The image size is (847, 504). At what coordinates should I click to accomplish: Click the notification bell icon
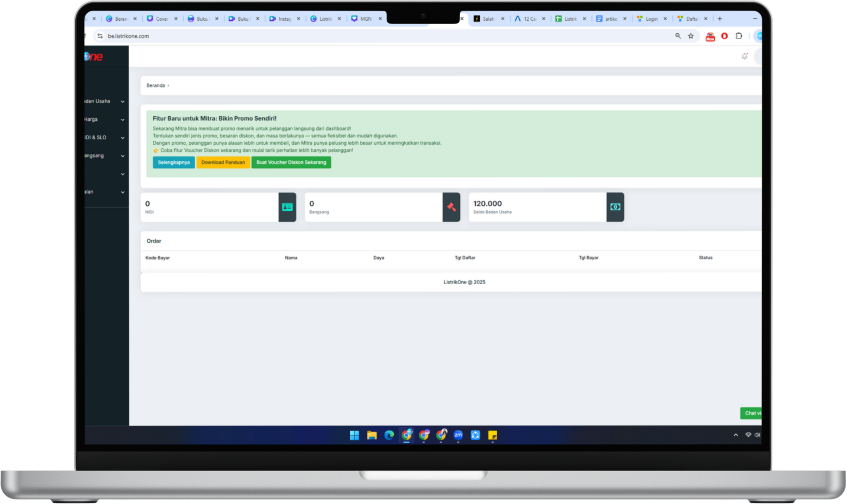(745, 56)
